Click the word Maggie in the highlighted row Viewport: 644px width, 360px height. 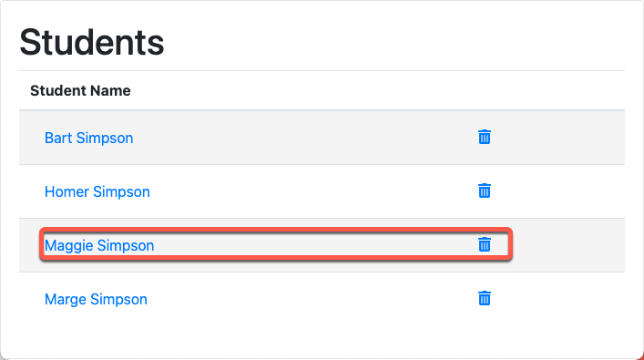point(68,246)
